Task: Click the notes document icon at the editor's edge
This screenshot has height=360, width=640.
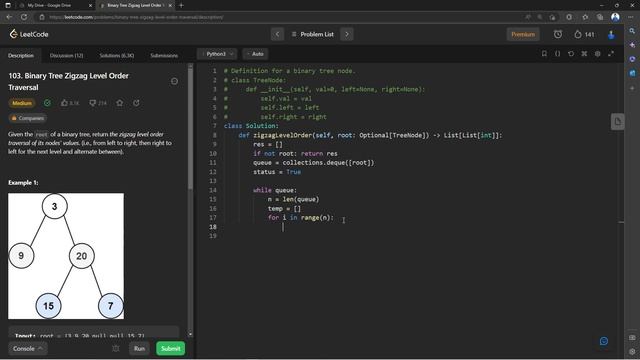Action: click(618, 122)
